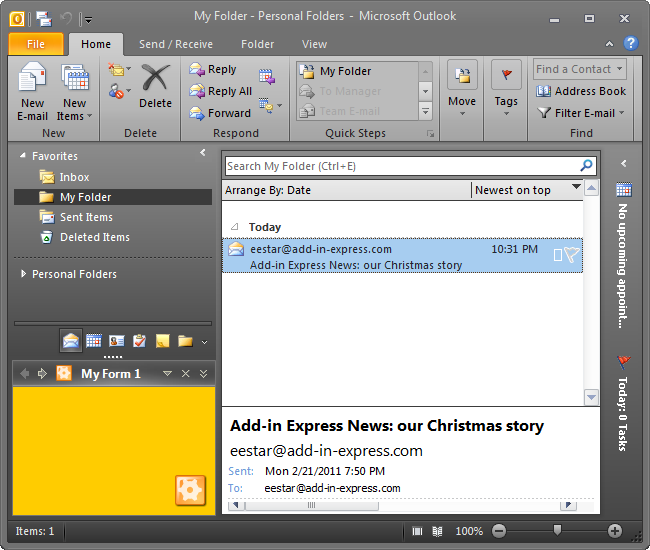Click the category box on the message
The width and height of the screenshot is (650, 550).
(558, 255)
